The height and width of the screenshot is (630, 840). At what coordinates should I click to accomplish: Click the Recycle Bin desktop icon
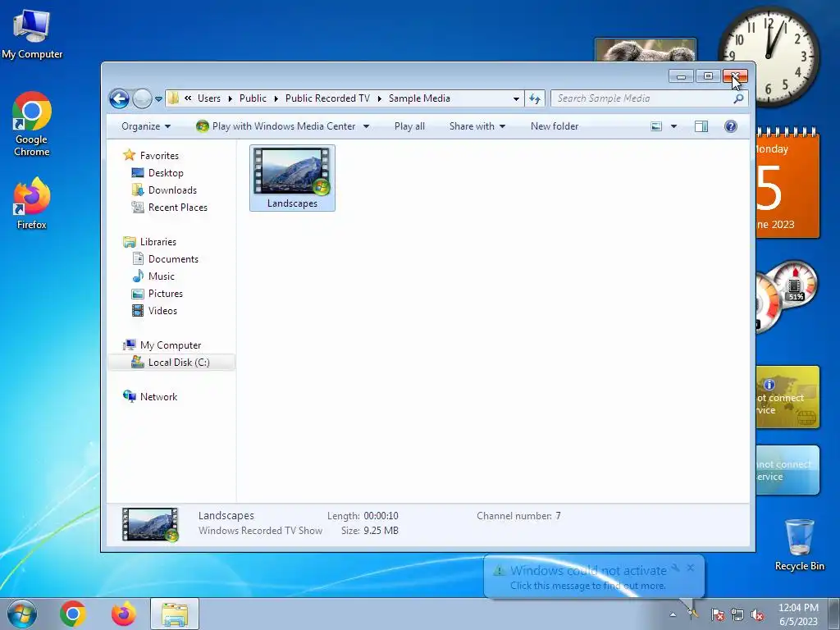pyautogui.click(x=799, y=545)
